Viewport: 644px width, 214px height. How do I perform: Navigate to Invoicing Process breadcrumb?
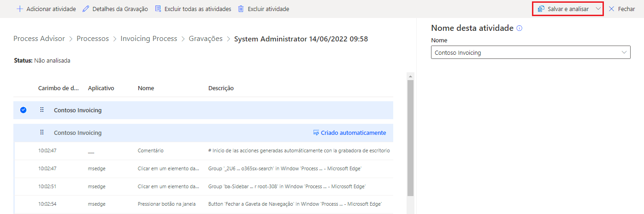[x=149, y=39]
